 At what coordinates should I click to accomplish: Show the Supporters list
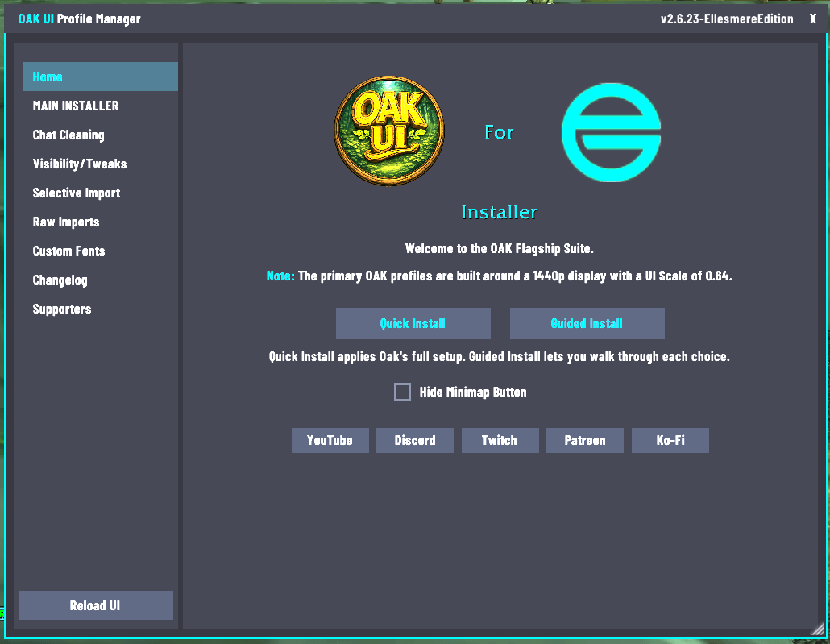coord(101,310)
